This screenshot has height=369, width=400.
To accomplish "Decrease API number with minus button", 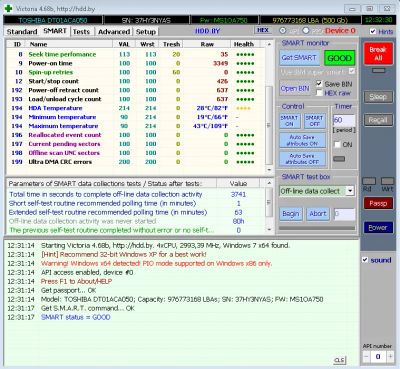I will click(x=366, y=357).
